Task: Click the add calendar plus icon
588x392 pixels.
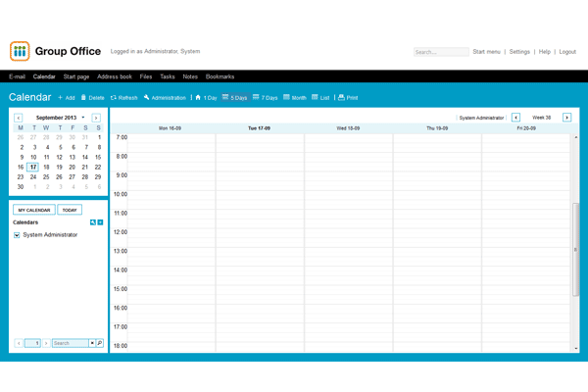Action: 100,222
